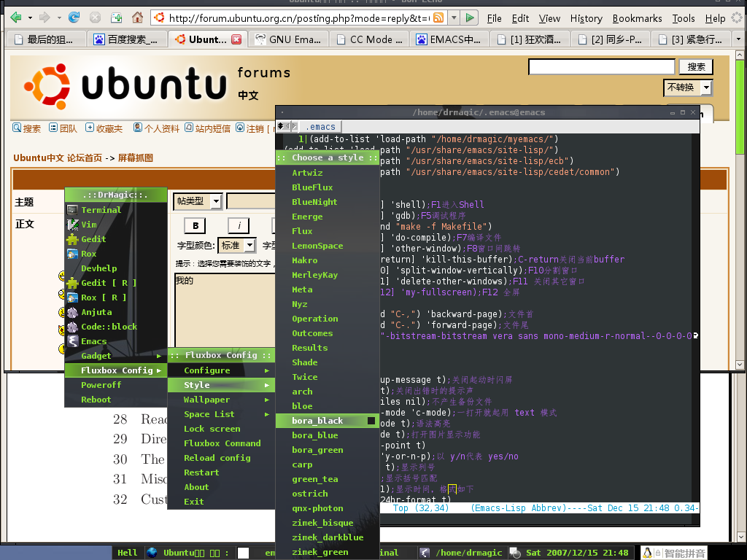Image resolution: width=747 pixels, height=560 pixels.
Task: Click the 注销 logout icon
Action: pyautogui.click(x=240, y=128)
